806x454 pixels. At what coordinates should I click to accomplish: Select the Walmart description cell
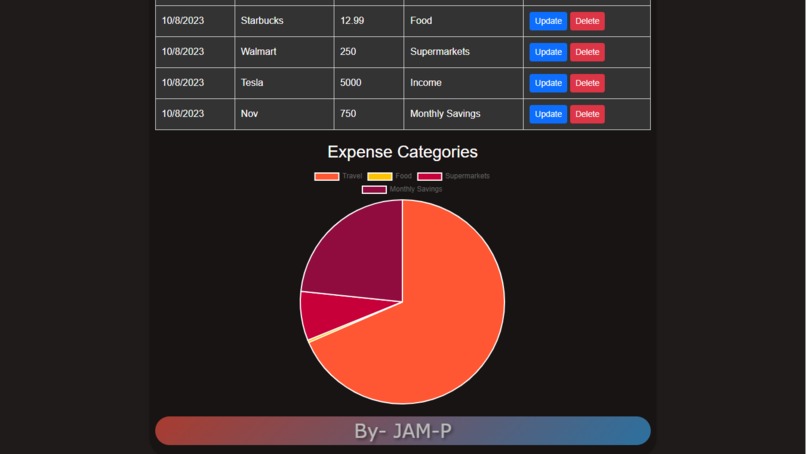click(x=284, y=52)
